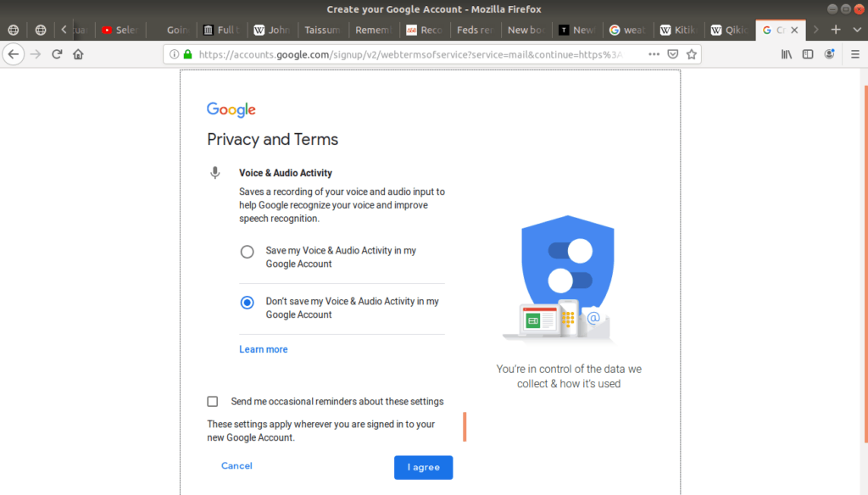
Task: Click the 'Privacy and Terms' heading
Action: click(x=272, y=140)
